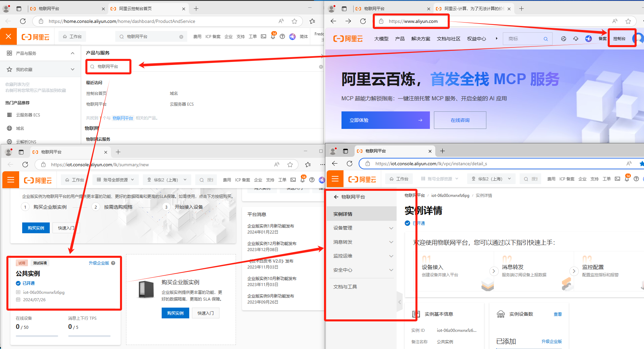Screen dimensions: 644x349
Task: Open the notification bell in console home window
Action: (x=273, y=36)
